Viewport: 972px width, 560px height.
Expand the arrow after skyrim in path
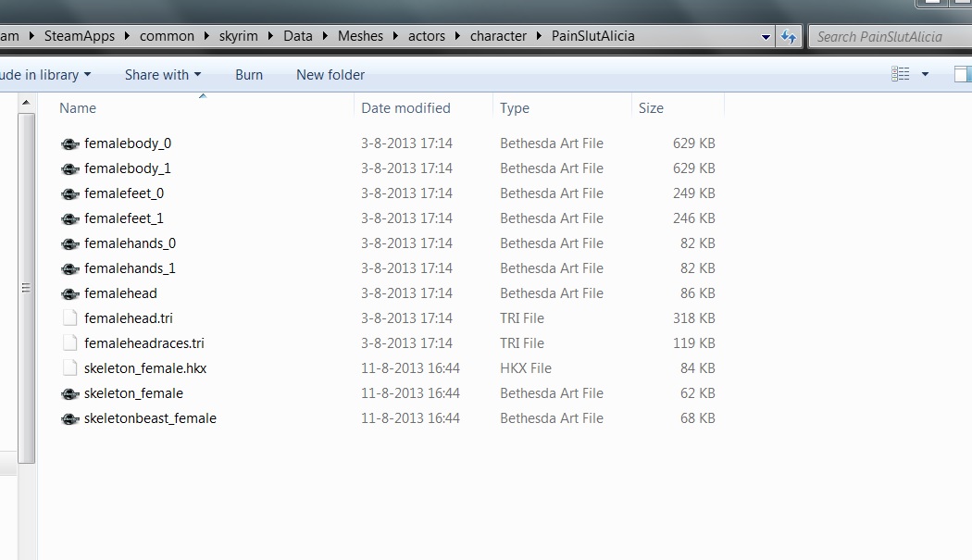click(271, 36)
